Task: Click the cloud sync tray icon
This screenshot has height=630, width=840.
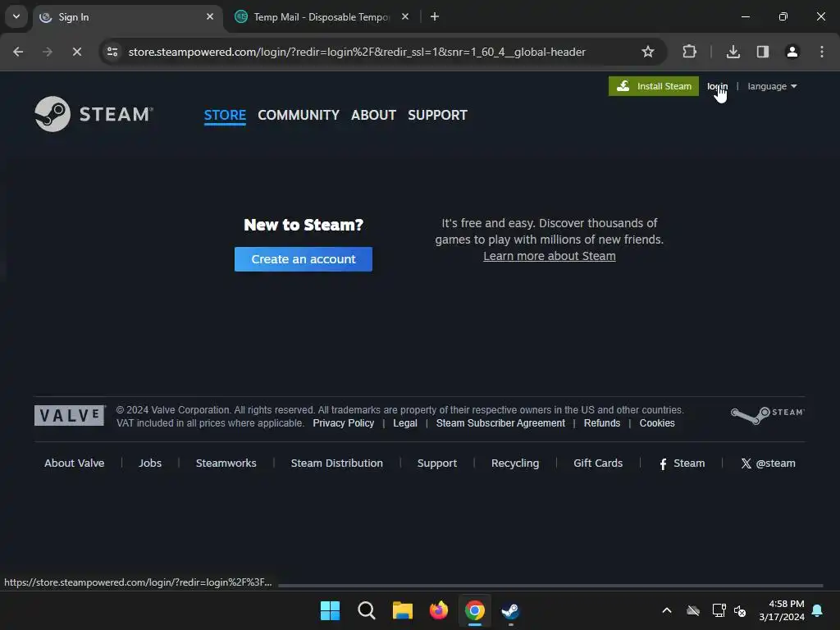Action: [693, 610]
